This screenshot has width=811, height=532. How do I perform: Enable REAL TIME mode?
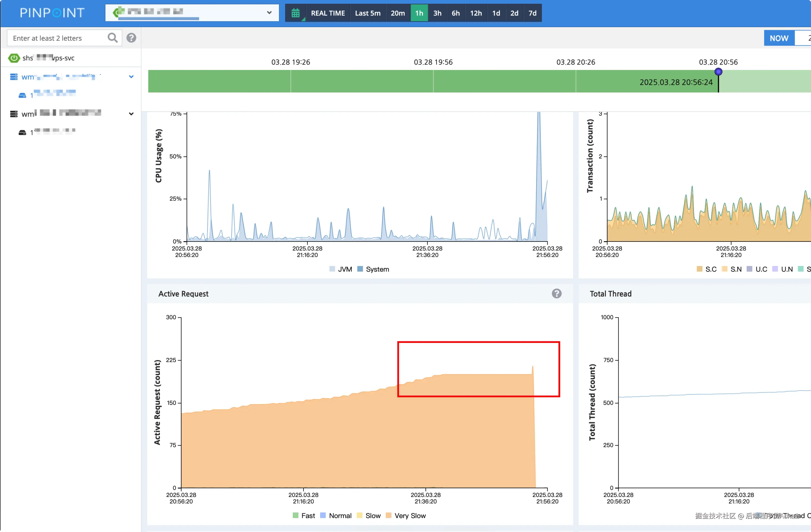click(x=327, y=13)
